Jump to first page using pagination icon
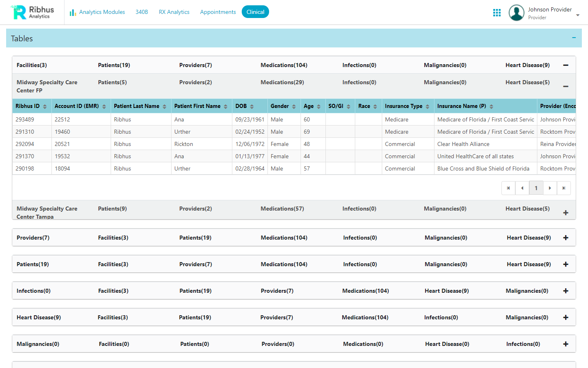The width and height of the screenshot is (588, 368). coord(508,188)
